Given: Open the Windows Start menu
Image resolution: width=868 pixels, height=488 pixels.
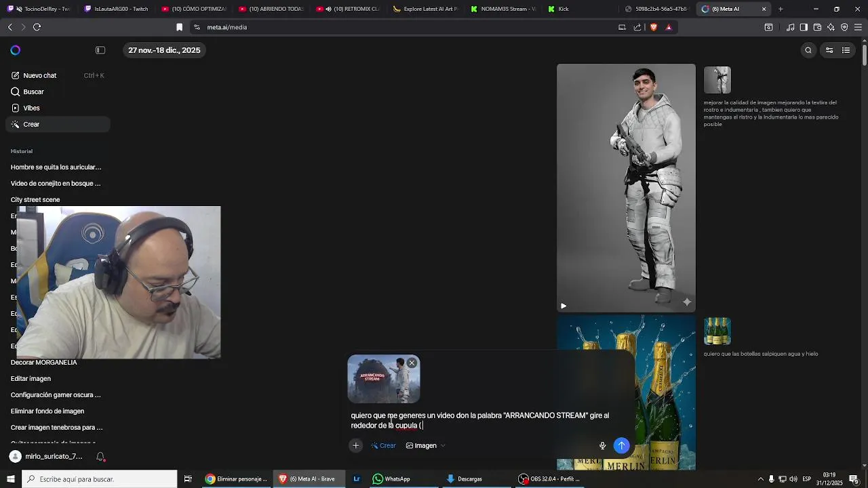Looking at the screenshot, I should 11,479.
